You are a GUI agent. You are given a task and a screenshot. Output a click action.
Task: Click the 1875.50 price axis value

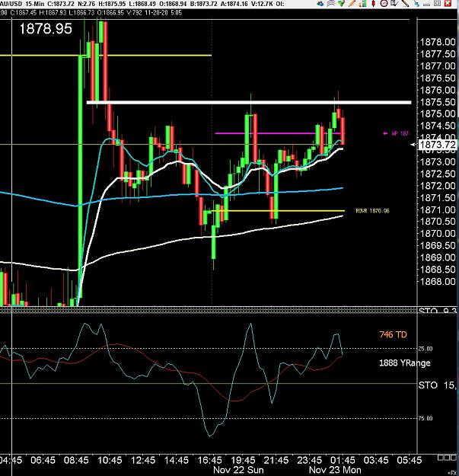point(438,102)
